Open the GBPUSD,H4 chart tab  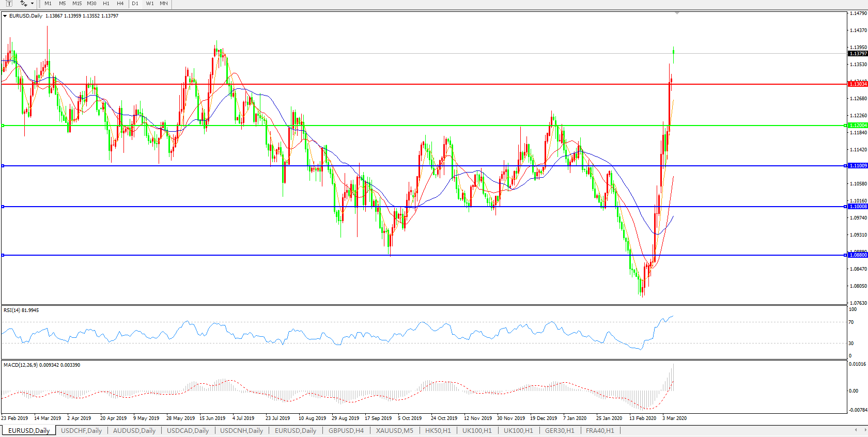(x=346, y=430)
